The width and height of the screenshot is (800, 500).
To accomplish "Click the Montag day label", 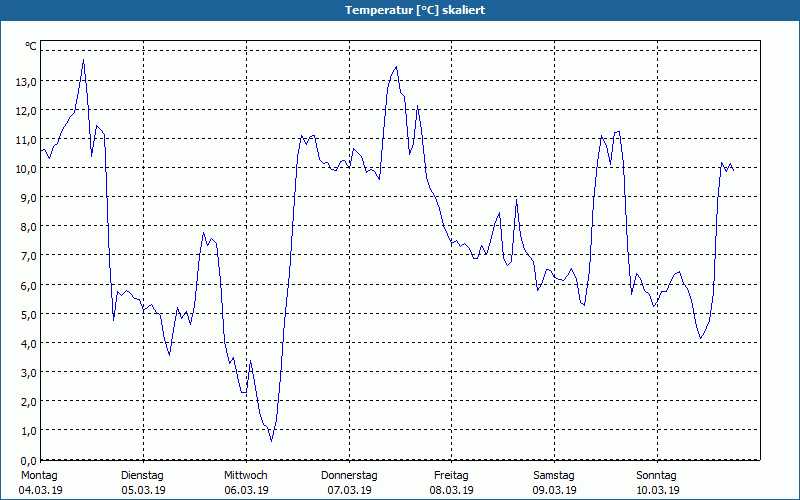I will [39, 476].
